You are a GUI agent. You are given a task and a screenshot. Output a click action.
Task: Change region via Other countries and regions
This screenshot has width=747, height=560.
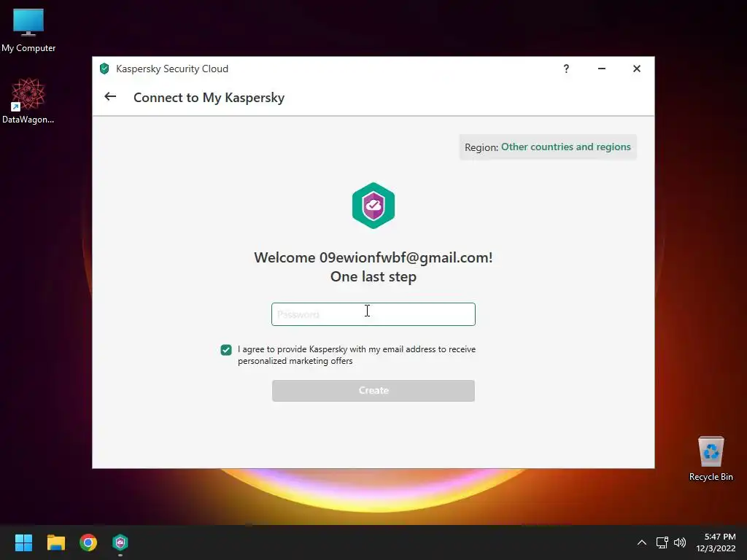tap(565, 147)
